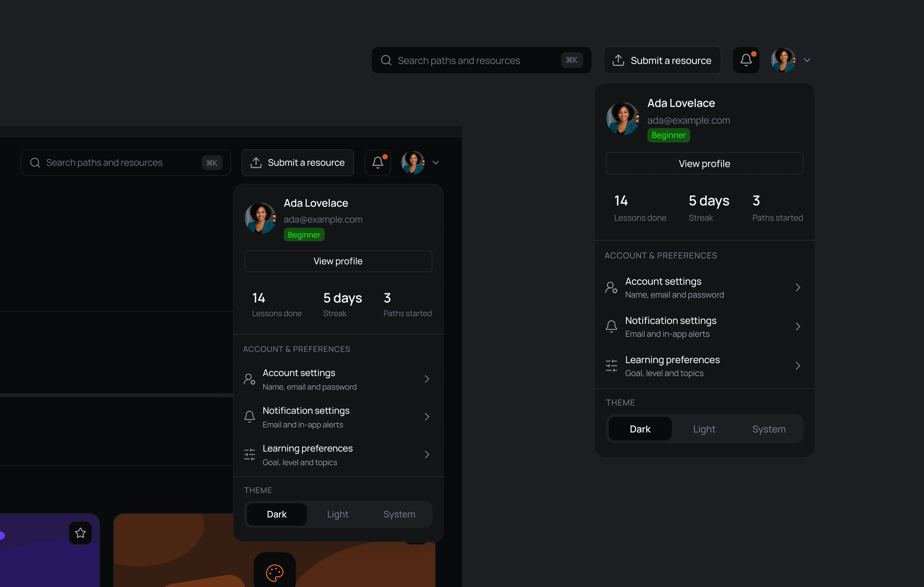Click ada@example.com in right panel
The width and height of the screenshot is (924, 587).
(x=688, y=120)
